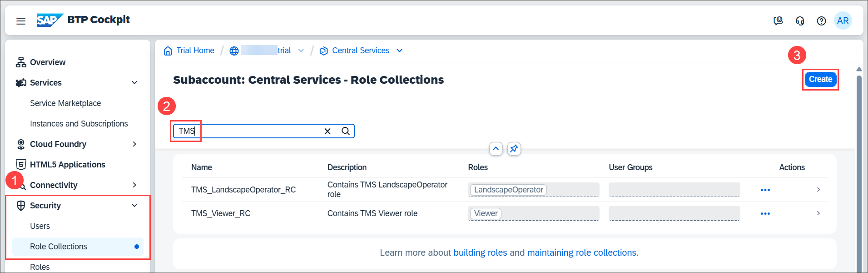Open the support headset icon

[800, 21]
